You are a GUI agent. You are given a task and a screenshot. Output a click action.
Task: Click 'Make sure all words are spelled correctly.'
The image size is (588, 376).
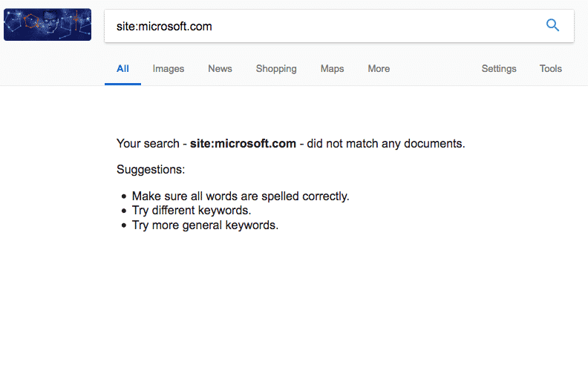[x=241, y=197]
